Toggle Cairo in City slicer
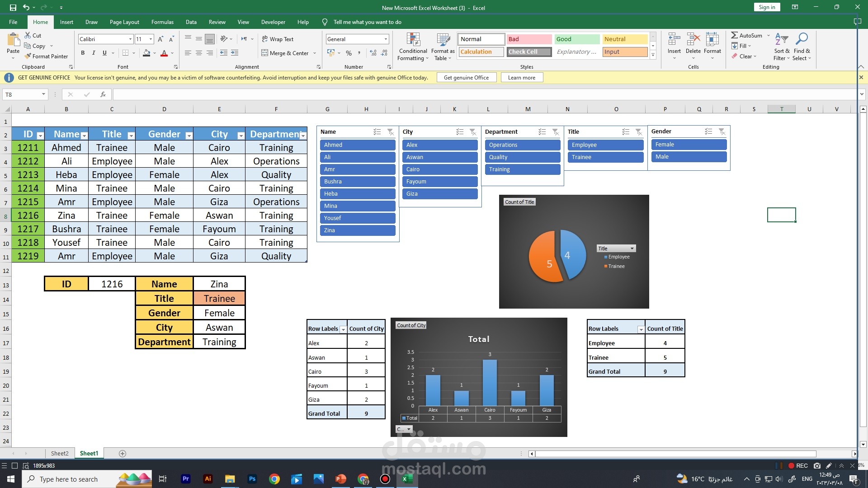This screenshot has width=868, height=488. pyautogui.click(x=439, y=169)
